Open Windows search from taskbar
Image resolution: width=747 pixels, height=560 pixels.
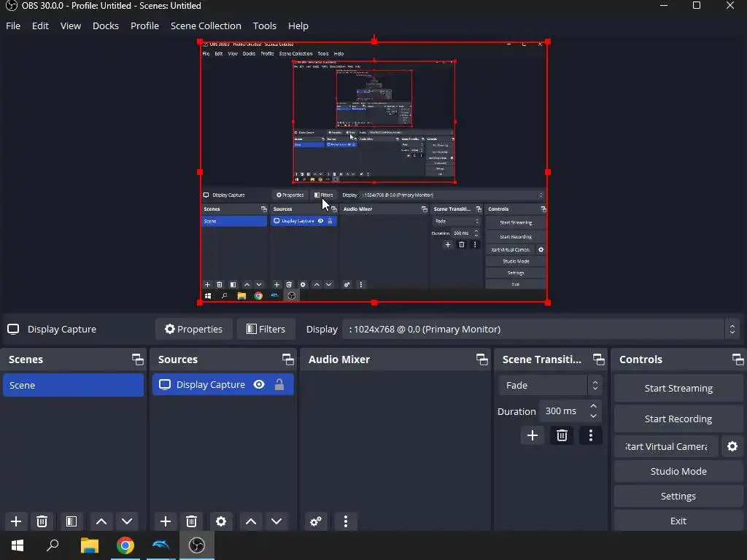point(53,545)
